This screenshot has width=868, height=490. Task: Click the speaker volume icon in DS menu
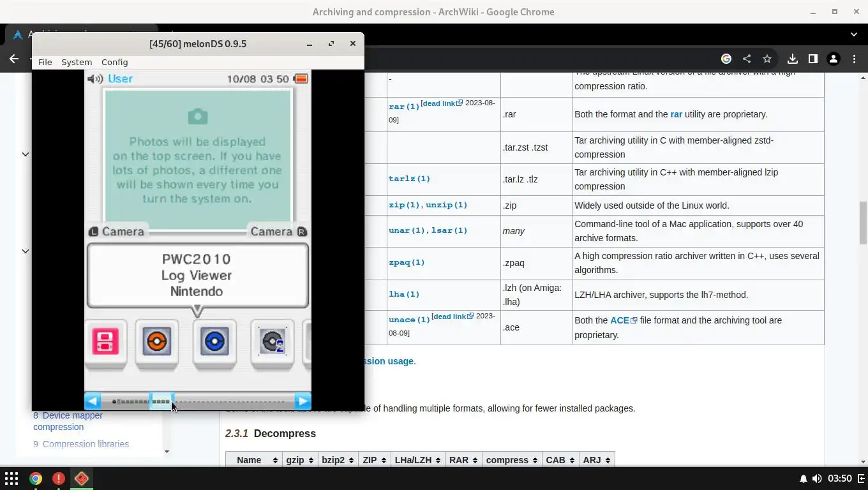(x=95, y=78)
